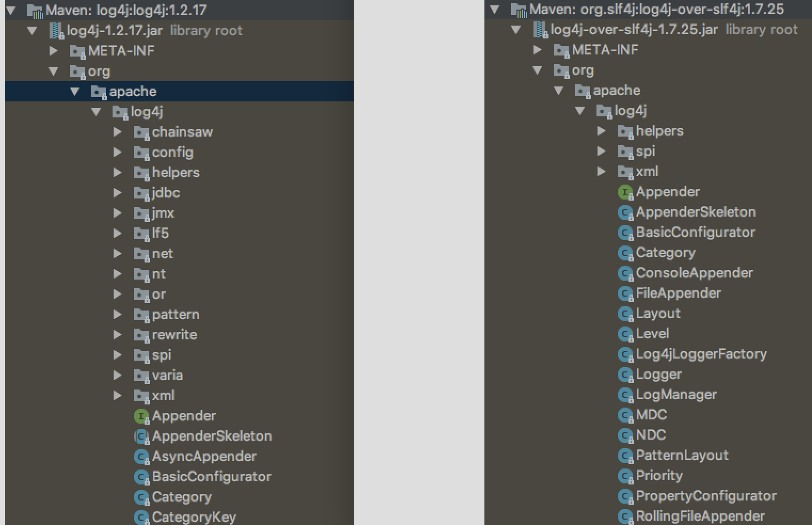
Task: Select the spi package in log4j-1.2.17
Action: (161, 355)
